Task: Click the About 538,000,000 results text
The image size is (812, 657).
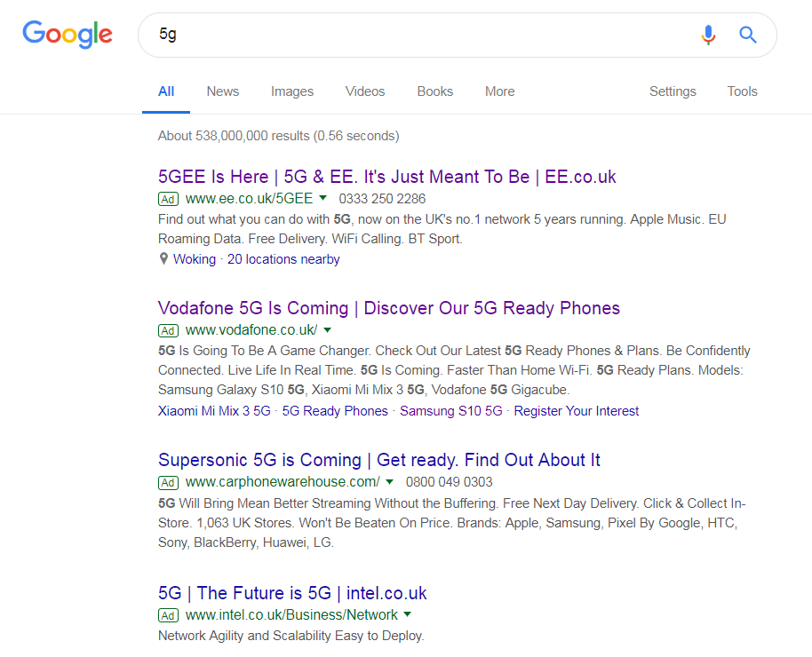Action: click(279, 136)
